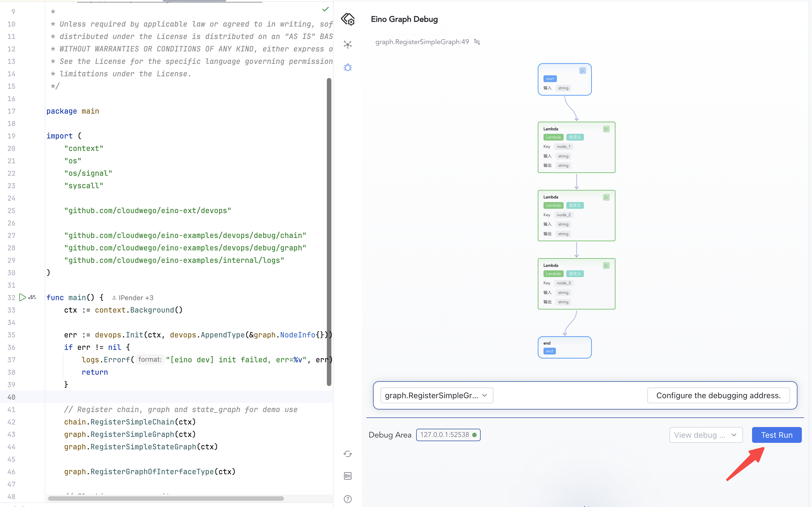The height and width of the screenshot is (507, 812).
Task: Open the graph orchestration sidebar icon
Action: [347, 45]
